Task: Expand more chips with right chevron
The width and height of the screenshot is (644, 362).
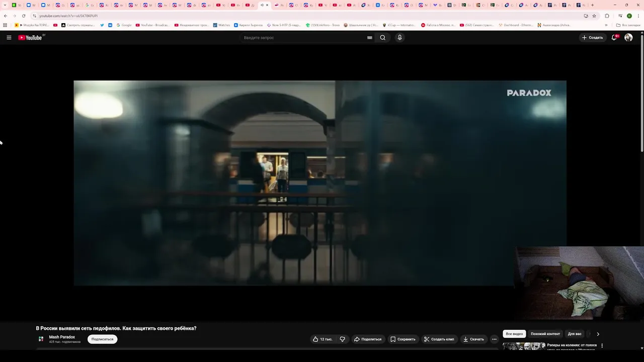Action: (x=598, y=334)
